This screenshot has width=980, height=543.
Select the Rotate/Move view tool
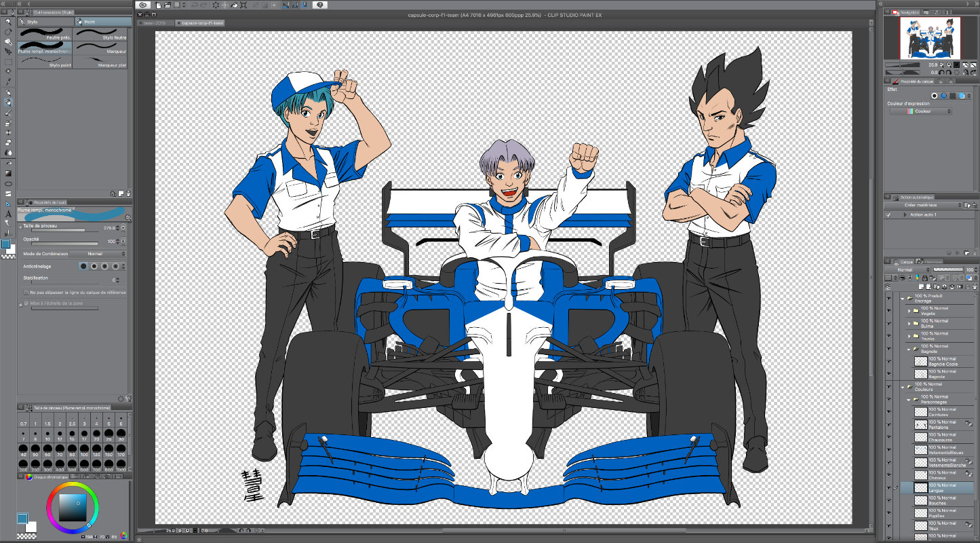8,32
